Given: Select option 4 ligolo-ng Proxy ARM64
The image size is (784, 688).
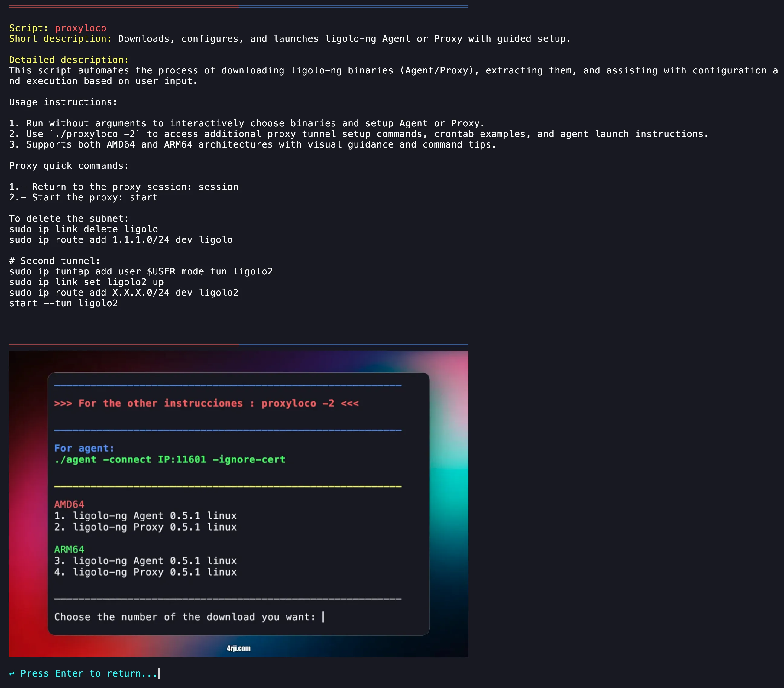Looking at the screenshot, I should [x=145, y=572].
